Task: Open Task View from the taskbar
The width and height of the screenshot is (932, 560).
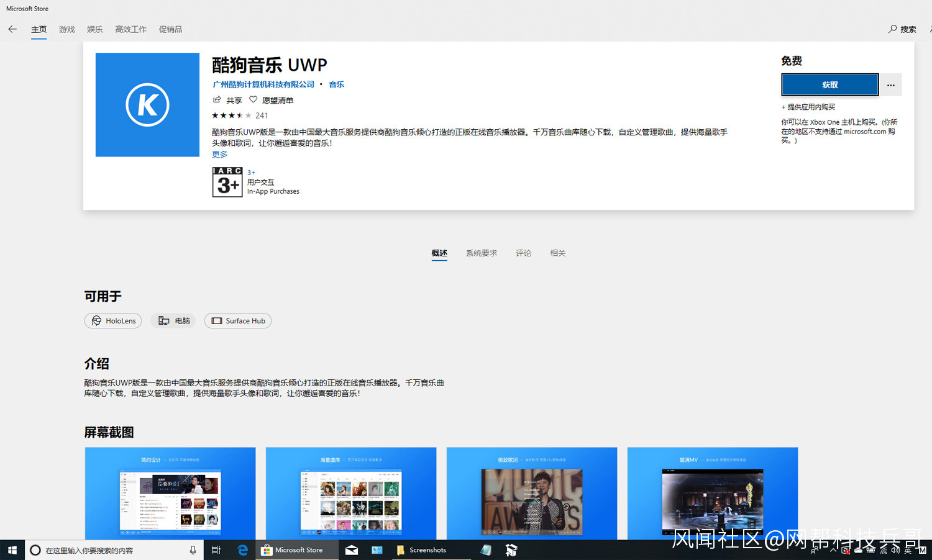Action: [x=216, y=550]
